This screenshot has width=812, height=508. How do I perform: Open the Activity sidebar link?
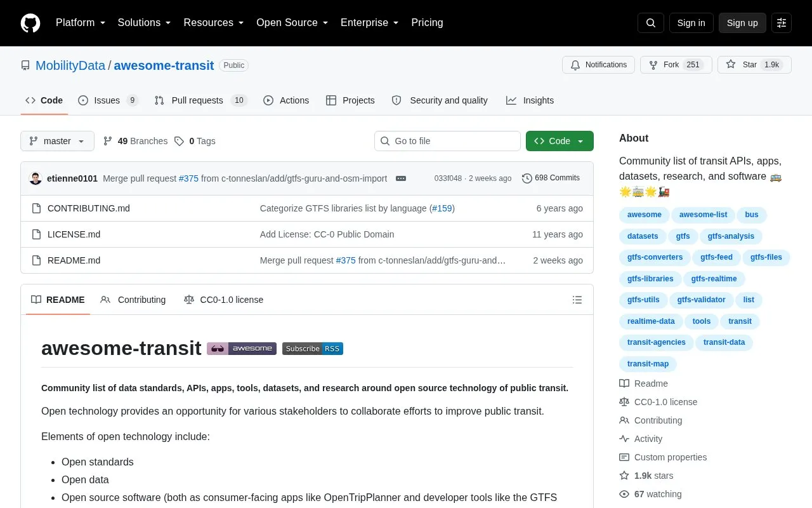641,439
